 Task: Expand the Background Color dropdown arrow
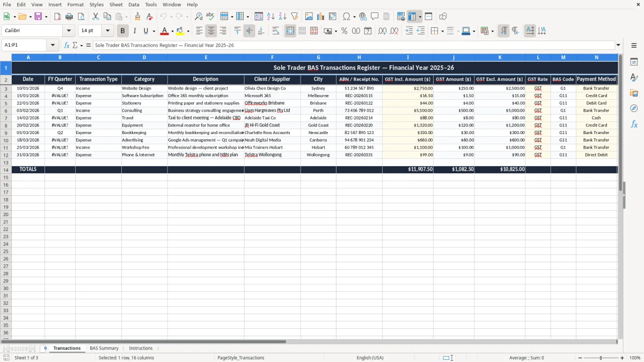188,31
